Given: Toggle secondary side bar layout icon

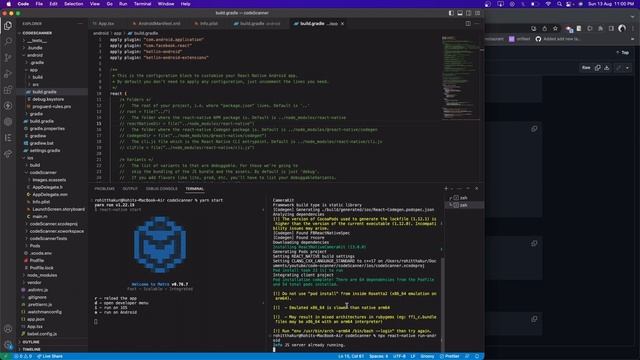Looking at the screenshot, I should [x=469, y=13].
